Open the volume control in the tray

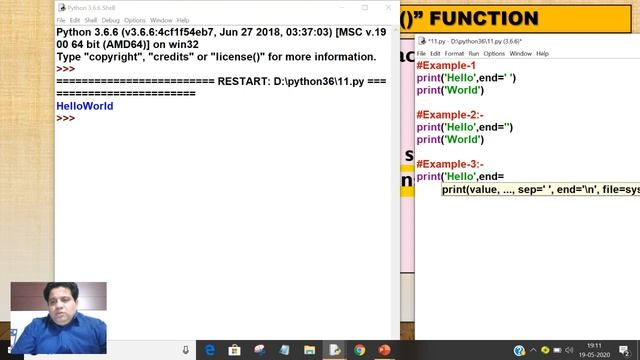[x=569, y=350]
